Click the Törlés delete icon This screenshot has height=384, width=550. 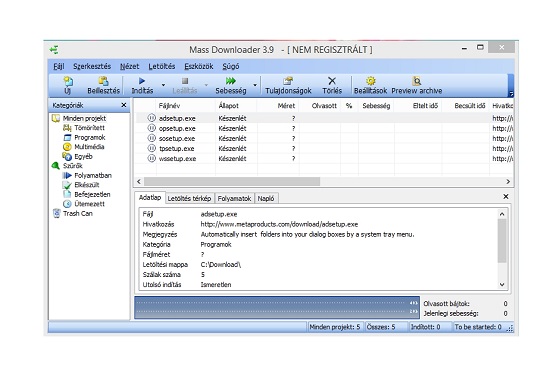click(x=332, y=81)
